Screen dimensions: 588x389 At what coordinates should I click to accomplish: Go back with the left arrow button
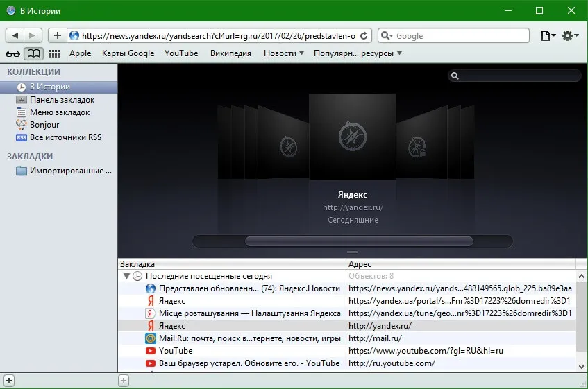click(x=15, y=35)
